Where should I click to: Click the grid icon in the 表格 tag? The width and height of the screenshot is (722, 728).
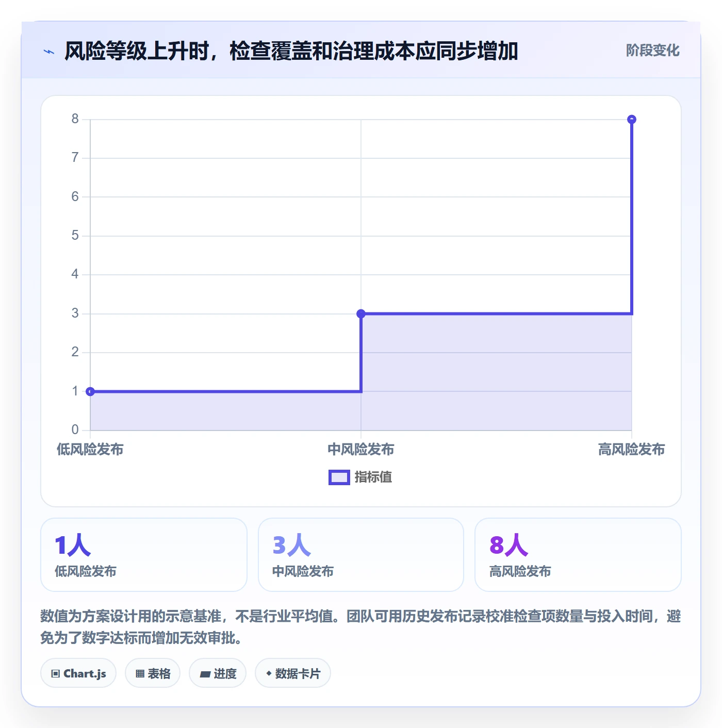click(x=140, y=673)
